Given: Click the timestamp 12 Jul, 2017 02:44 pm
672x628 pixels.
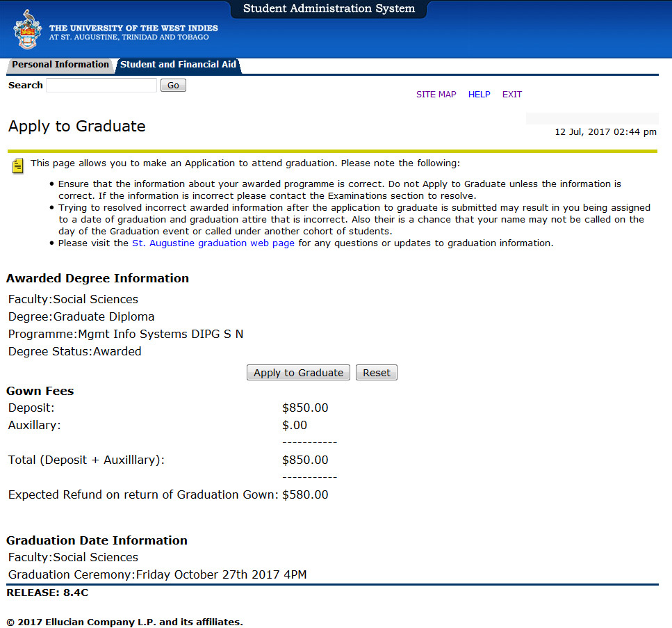Looking at the screenshot, I should point(605,131).
